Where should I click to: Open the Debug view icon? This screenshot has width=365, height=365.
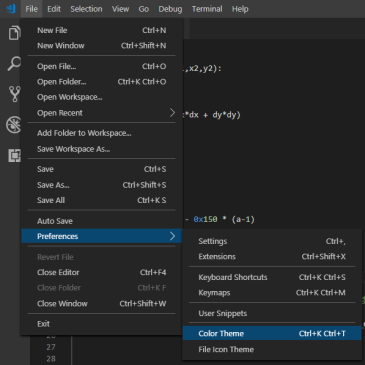[x=13, y=125]
